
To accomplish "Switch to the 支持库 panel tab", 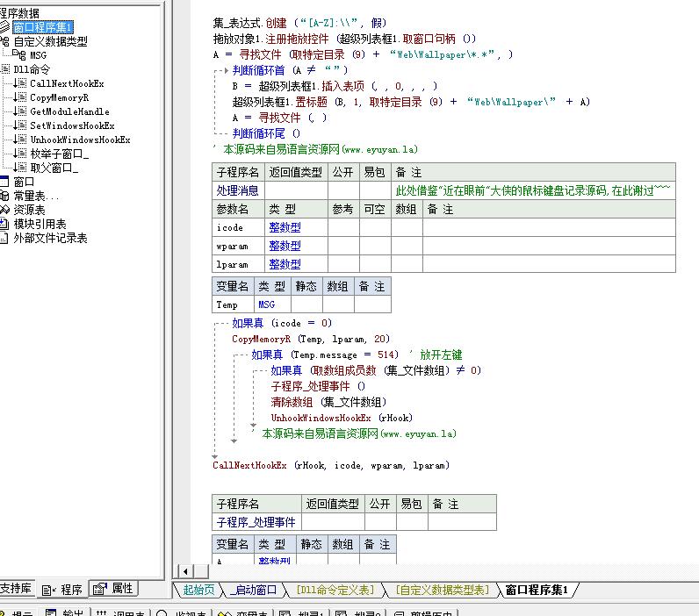I will [x=17, y=589].
